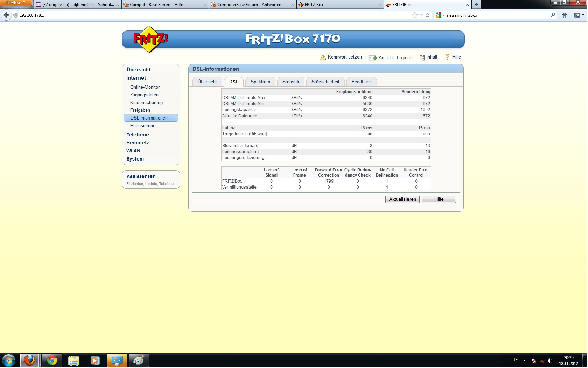
Task: Open the Statistik tab
Action: point(291,82)
